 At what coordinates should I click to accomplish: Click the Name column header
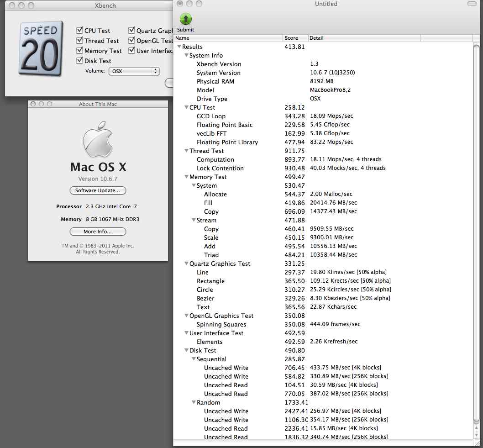(x=228, y=38)
